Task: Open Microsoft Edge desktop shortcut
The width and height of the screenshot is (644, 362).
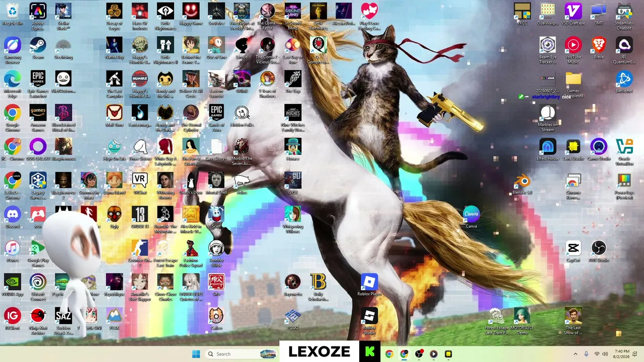Action: pos(13,84)
